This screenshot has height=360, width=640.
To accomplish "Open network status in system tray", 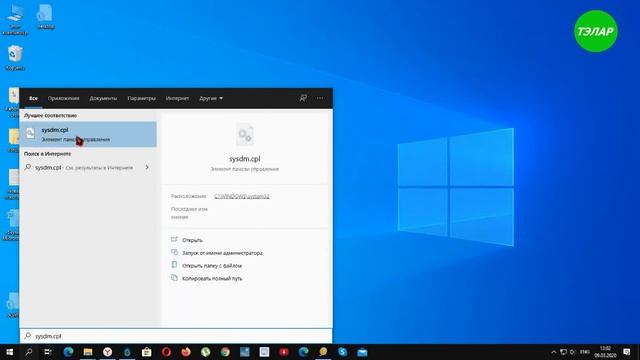I will [x=563, y=352].
